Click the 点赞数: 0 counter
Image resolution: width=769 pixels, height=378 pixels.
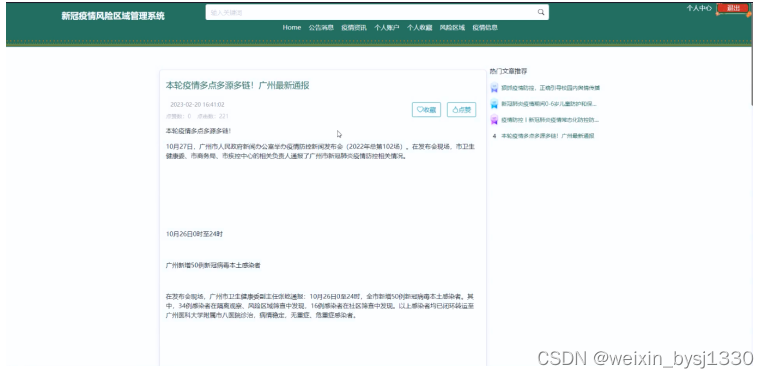[x=179, y=116]
